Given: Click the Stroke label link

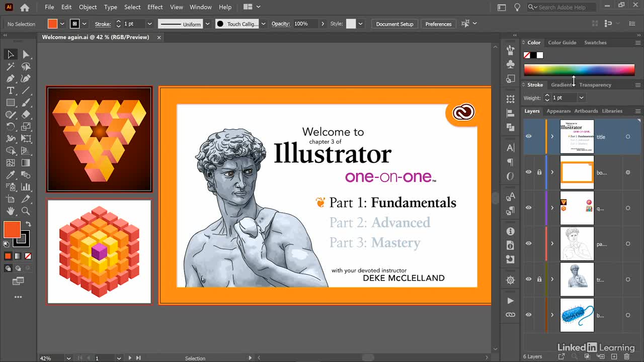Looking at the screenshot, I should [103, 24].
